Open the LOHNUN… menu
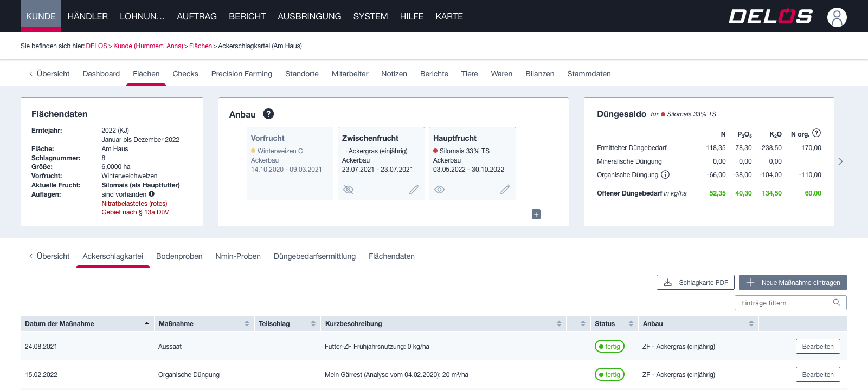Screen dimensions: 868x390 click(142, 16)
